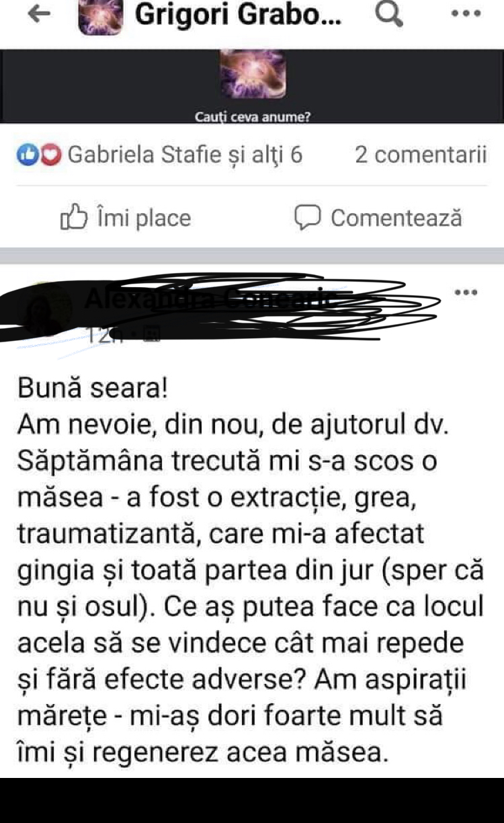This screenshot has height=823, width=504.
Task: Tap the thumbs-up icon for Îmi place
Action: pos(74,217)
